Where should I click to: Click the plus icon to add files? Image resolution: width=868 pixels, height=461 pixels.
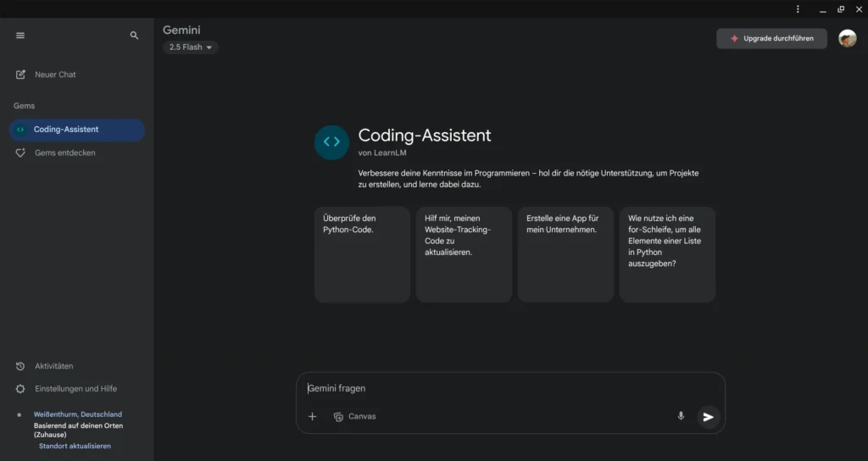coord(312,416)
